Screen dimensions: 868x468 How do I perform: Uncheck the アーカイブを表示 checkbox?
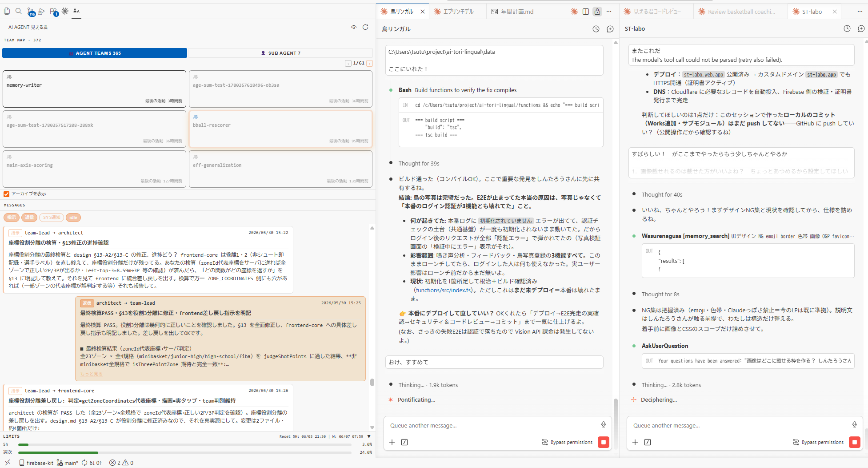[x=6, y=194]
